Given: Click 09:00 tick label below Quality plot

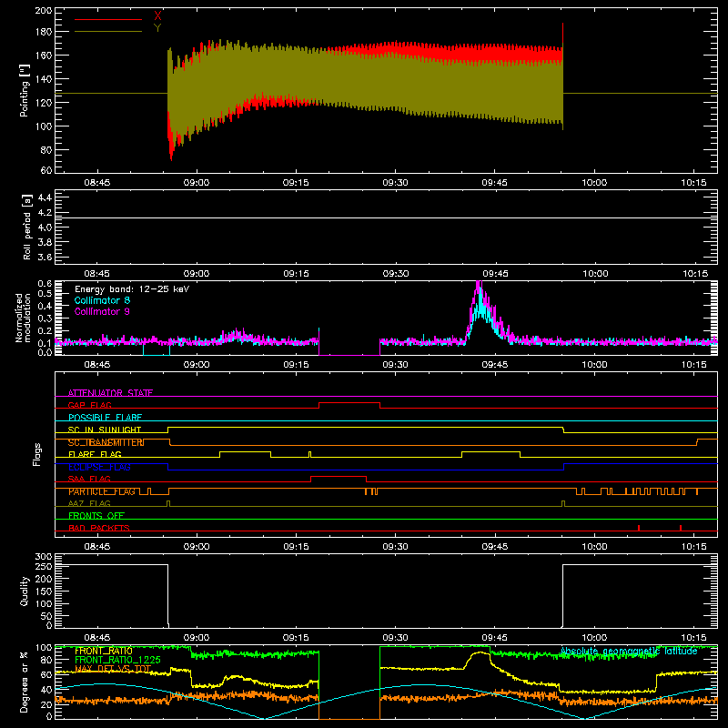Looking at the screenshot, I should [x=197, y=638].
